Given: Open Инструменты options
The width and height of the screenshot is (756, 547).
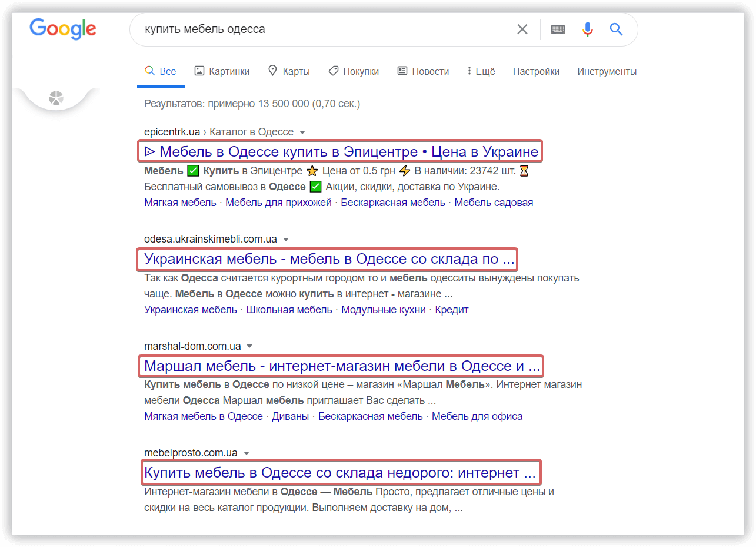Looking at the screenshot, I should (x=607, y=71).
